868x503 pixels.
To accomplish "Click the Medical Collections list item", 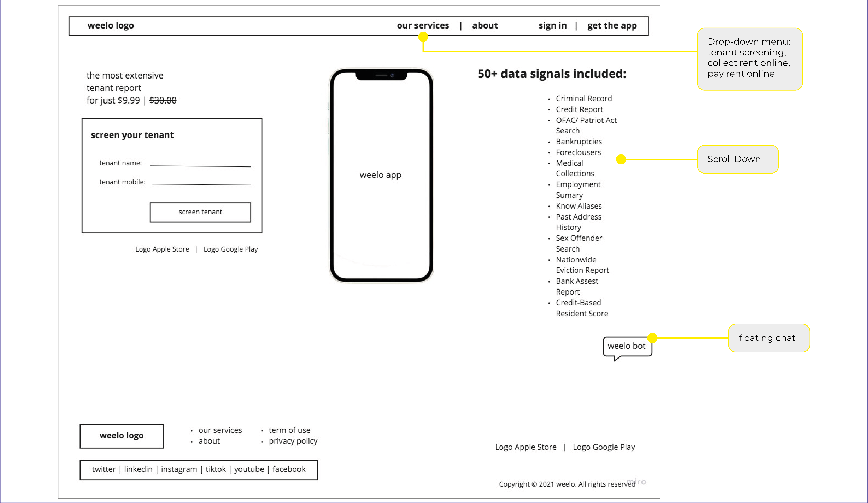I will tap(575, 168).
